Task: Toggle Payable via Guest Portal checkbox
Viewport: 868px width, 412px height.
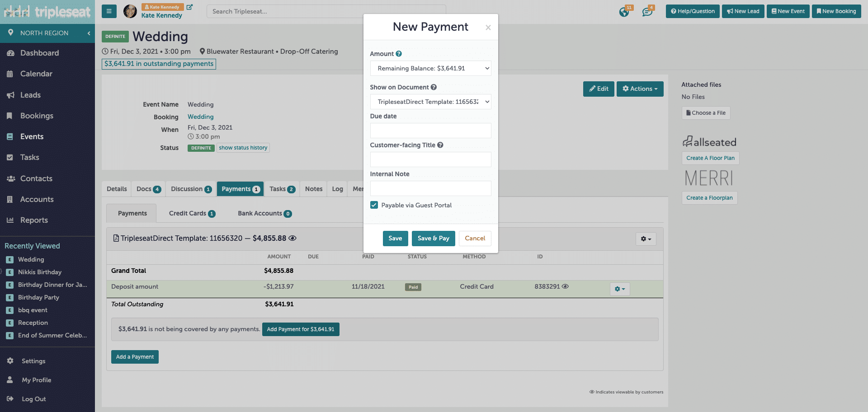Action: 374,205
